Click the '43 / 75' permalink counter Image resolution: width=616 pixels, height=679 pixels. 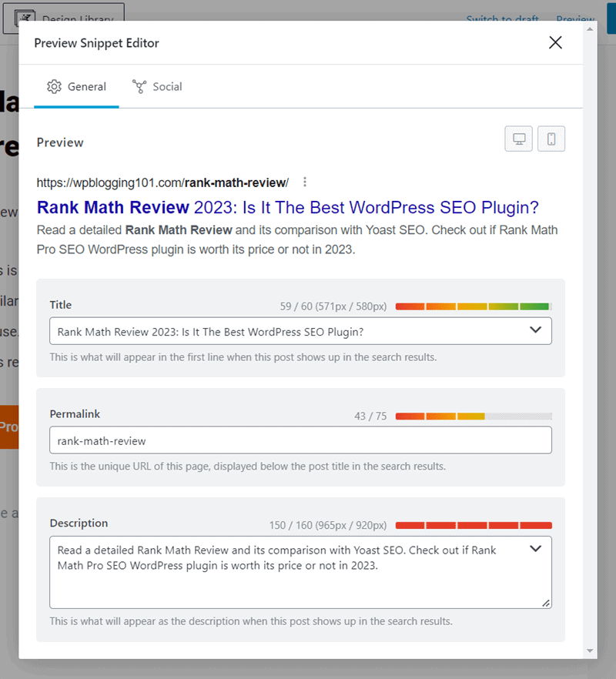[370, 416]
